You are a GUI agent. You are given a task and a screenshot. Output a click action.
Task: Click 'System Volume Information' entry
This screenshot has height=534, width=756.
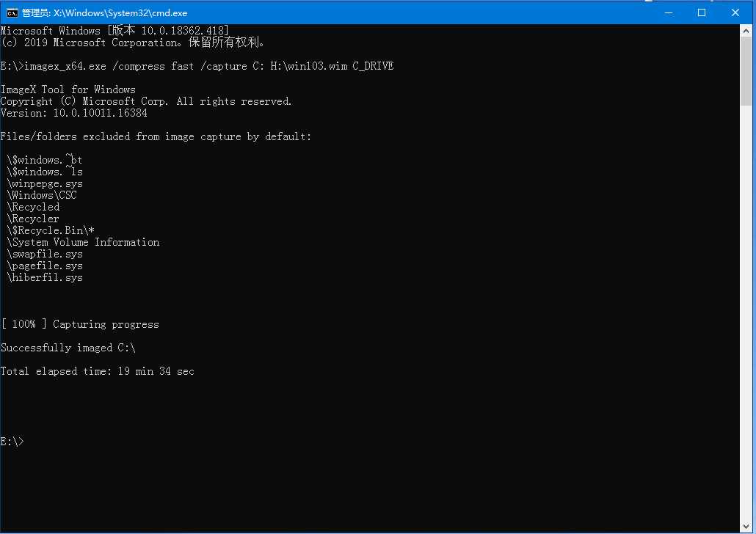click(82, 242)
